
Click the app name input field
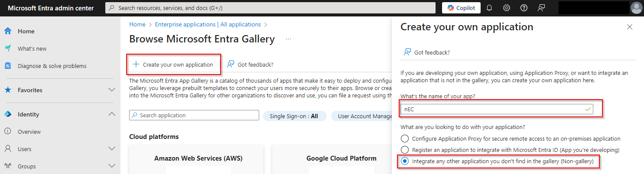coord(497,110)
